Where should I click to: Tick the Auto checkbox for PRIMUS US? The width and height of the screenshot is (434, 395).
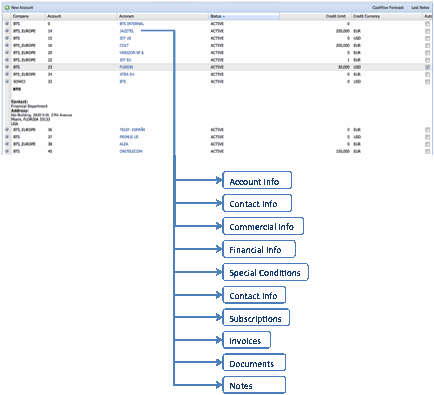[x=427, y=137]
